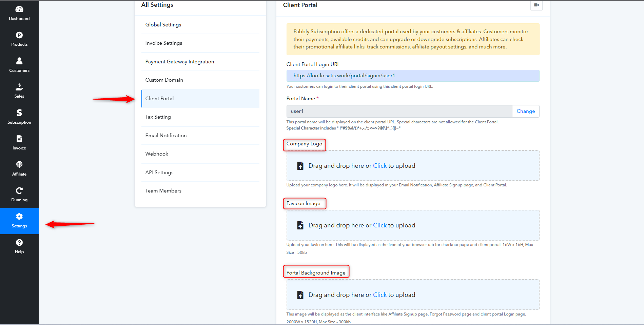Select Global Settings menu item
Screen dimensions: 644x325
point(200,25)
